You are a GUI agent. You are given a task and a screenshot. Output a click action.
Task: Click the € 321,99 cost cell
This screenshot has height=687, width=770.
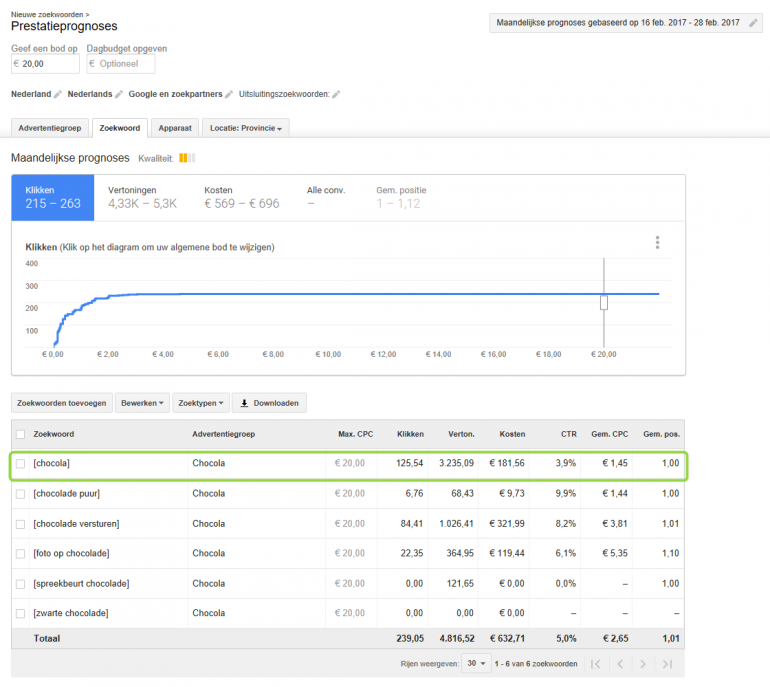click(x=506, y=524)
